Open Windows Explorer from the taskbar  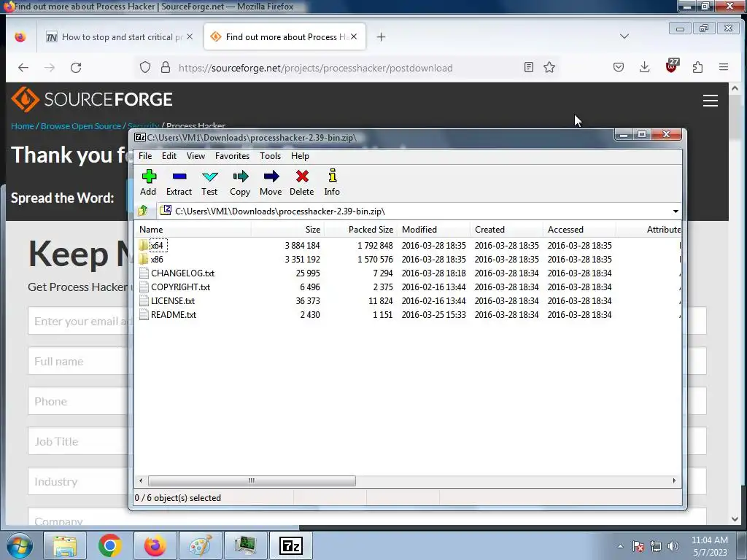click(x=65, y=545)
